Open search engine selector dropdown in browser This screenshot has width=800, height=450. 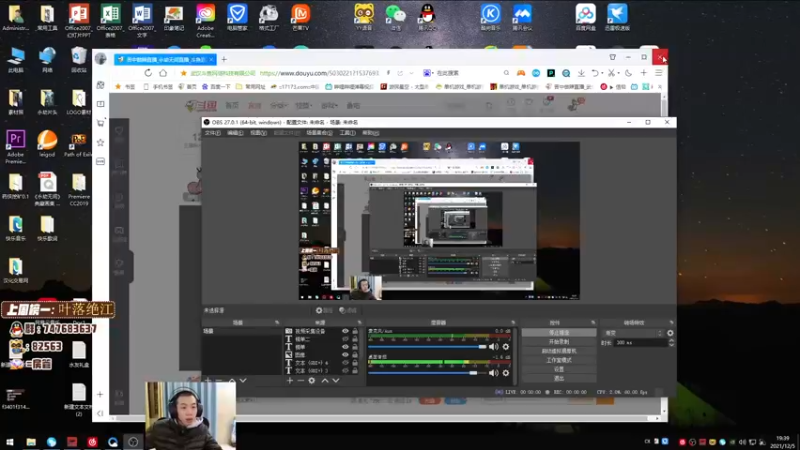click(433, 73)
